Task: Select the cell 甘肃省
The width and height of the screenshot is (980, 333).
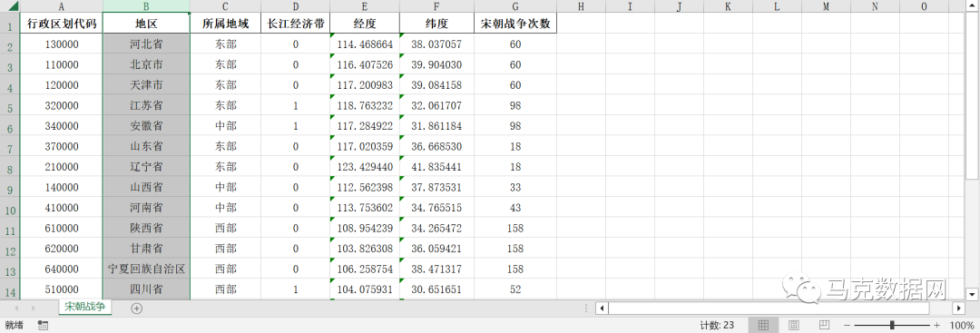Action: (x=146, y=249)
